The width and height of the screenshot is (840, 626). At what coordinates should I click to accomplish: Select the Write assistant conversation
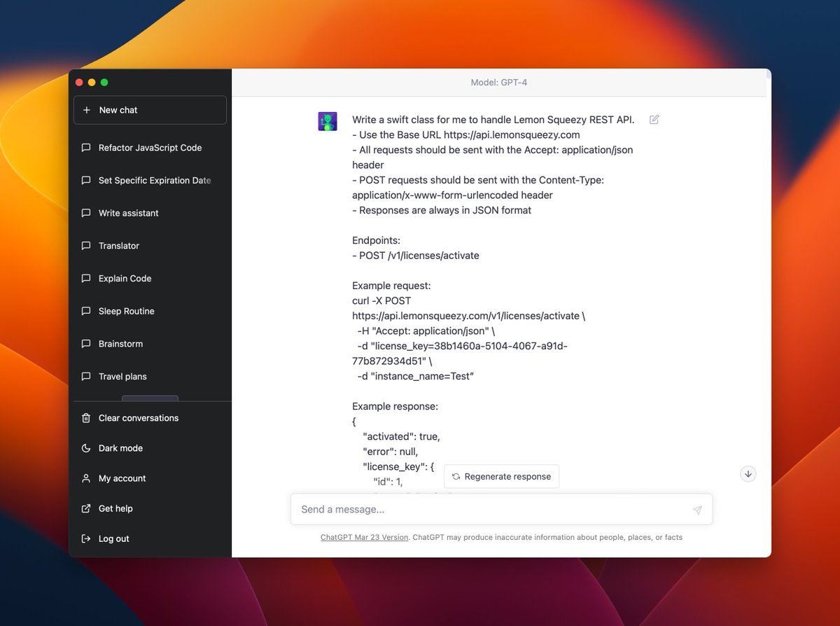tap(150, 213)
